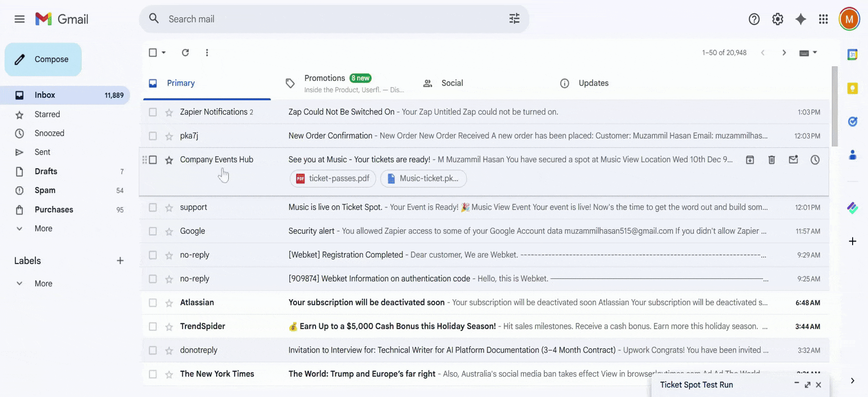Open Google Keep side panel icon
This screenshot has height=397, width=868.
click(852, 88)
